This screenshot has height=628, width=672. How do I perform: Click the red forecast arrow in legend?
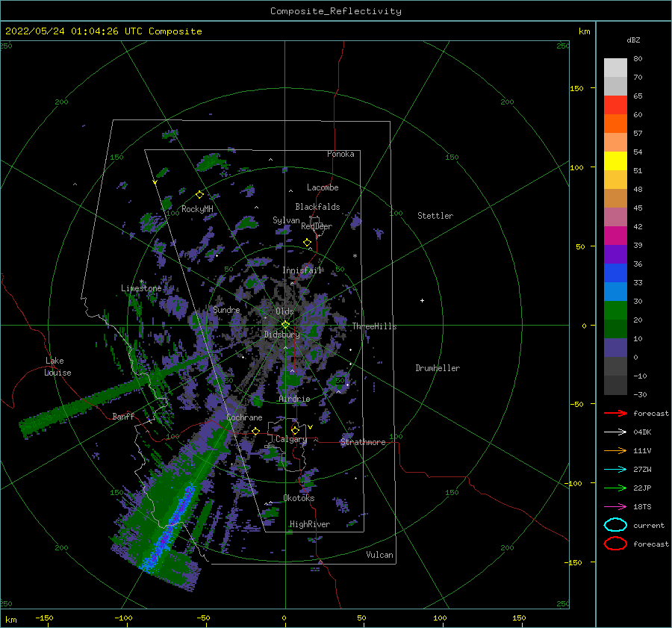615,413
